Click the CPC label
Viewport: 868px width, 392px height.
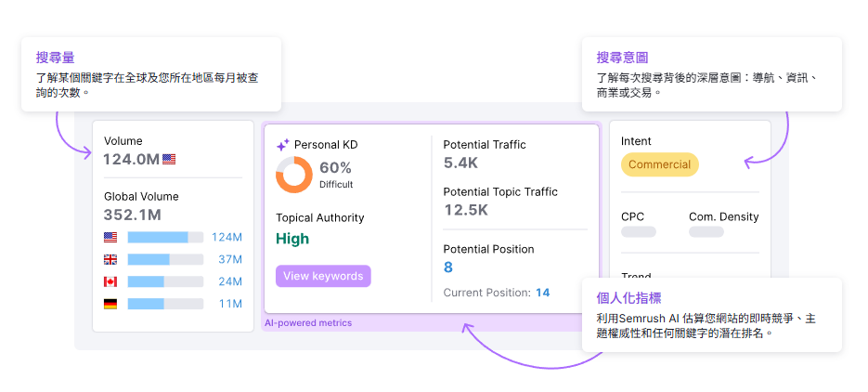point(633,217)
